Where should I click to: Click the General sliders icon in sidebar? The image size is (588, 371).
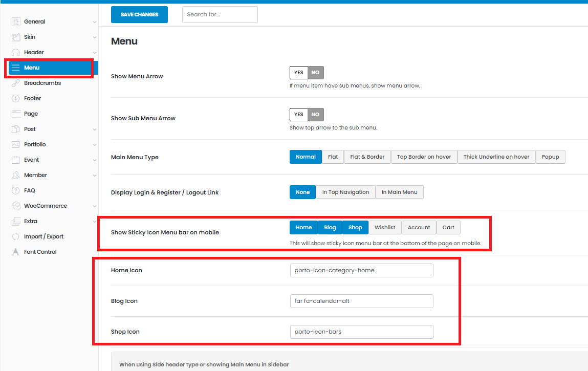[x=16, y=22]
